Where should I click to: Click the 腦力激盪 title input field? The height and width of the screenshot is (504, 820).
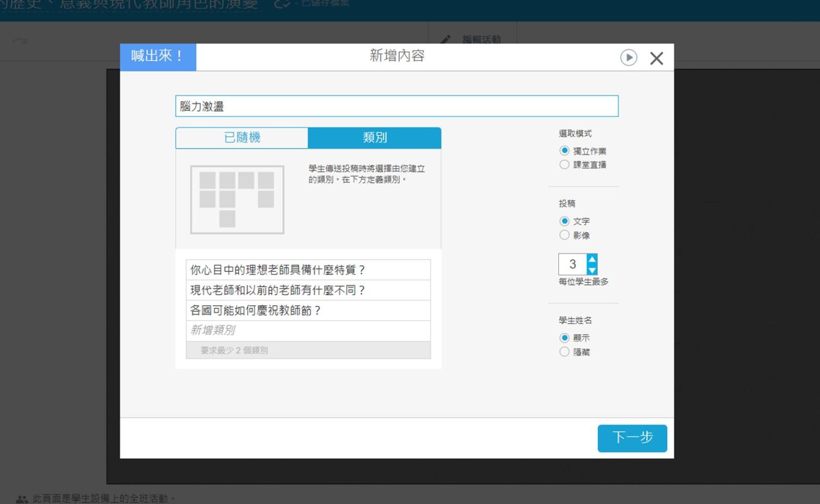tap(396, 106)
